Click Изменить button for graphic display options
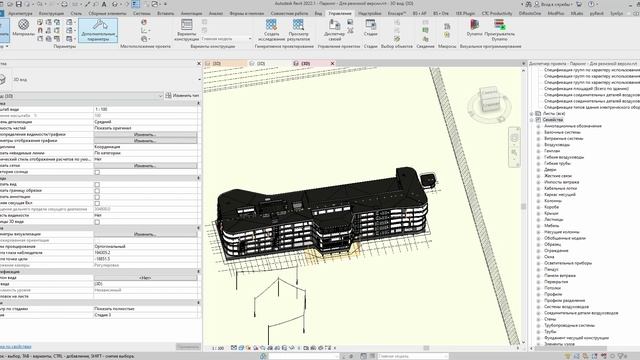The image size is (640, 360). 145,140
